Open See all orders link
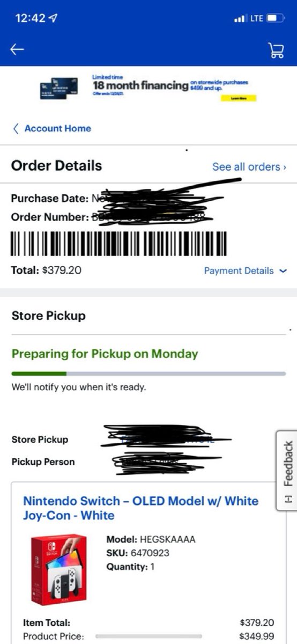The image size is (297, 644). [x=249, y=167]
